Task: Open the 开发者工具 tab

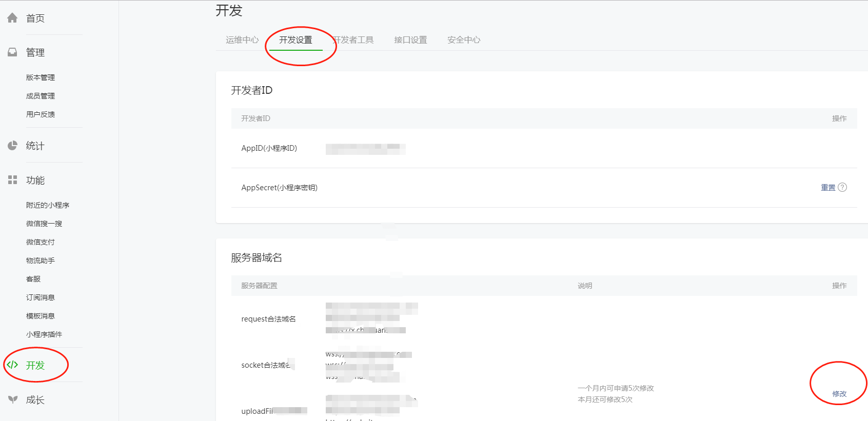Action: 354,40
